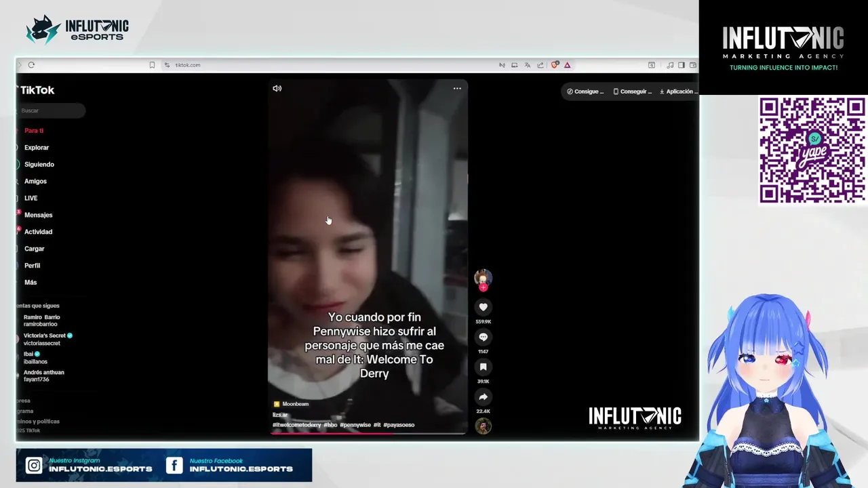Click the icon left of the music note

(x=652, y=65)
